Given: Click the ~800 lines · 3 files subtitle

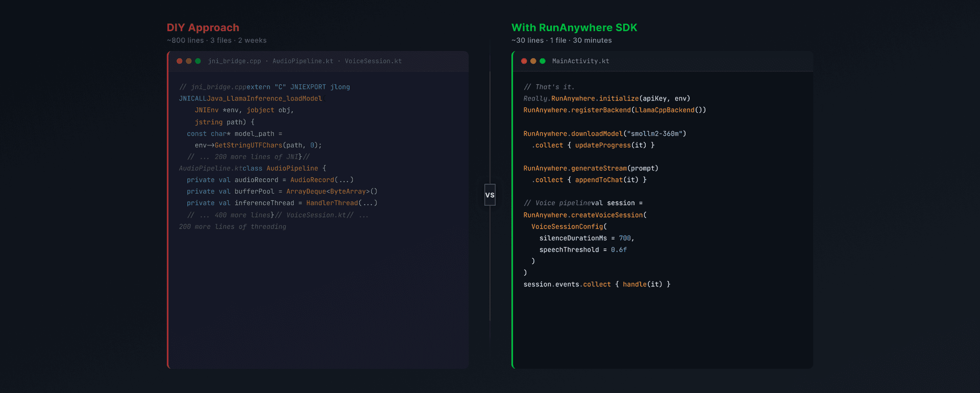Looking at the screenshot, I should pyautogui.click(x=216, y=40).
